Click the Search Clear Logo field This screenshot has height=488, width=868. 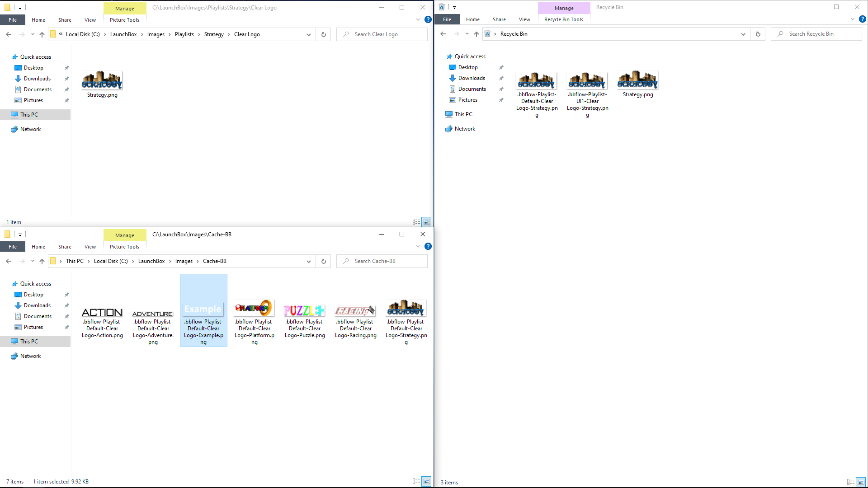(x=382, y=34)
